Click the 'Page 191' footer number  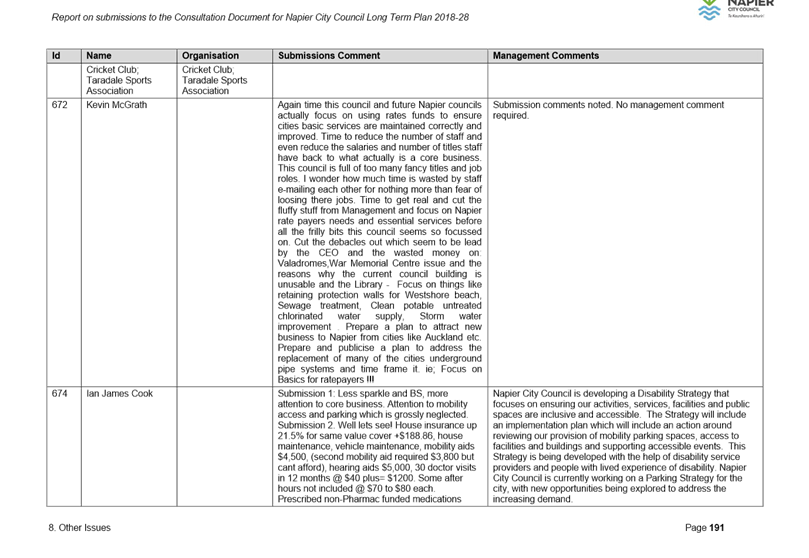tap(704, 528)
